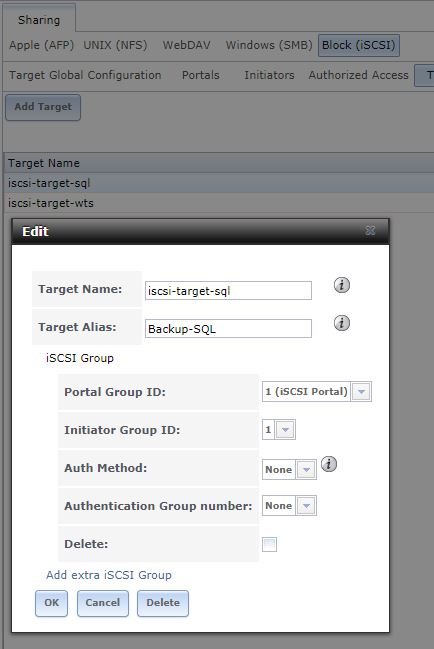Open the Authorized Access sub-tab
The height and width of the screenshot is (649, 434).
click(x=358, y=75)
